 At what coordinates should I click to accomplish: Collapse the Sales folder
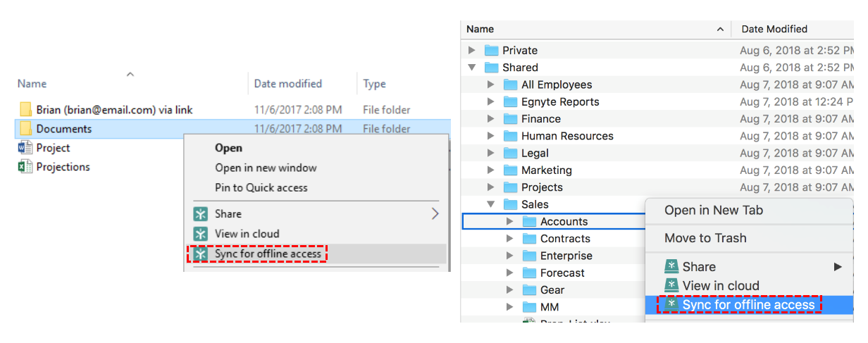491,204
